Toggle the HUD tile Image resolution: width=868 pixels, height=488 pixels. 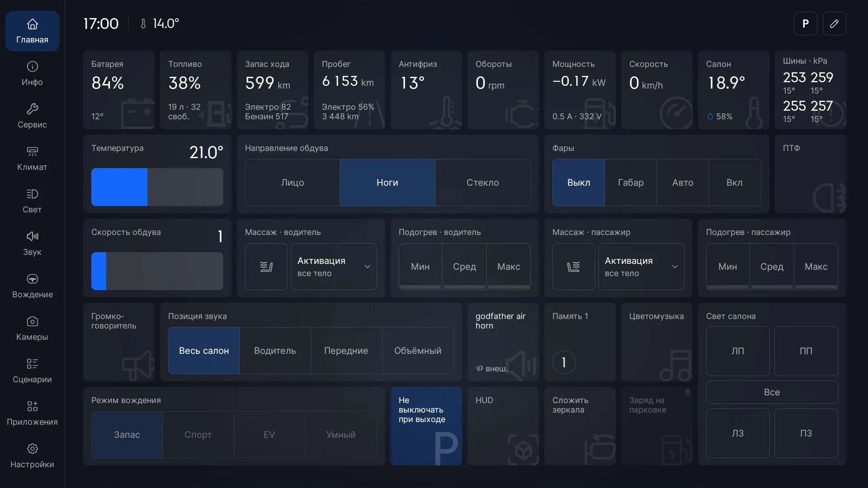click(x=503, y=426)
